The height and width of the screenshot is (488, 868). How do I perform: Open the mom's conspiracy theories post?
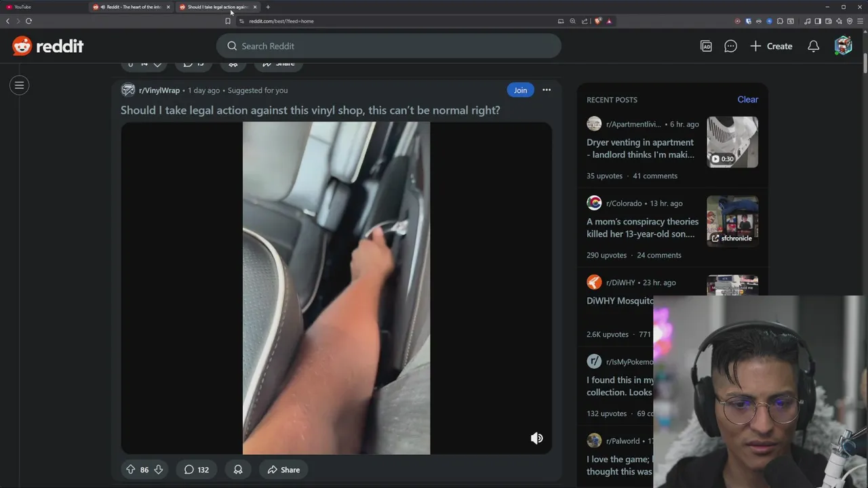click(x=642, y=228)
